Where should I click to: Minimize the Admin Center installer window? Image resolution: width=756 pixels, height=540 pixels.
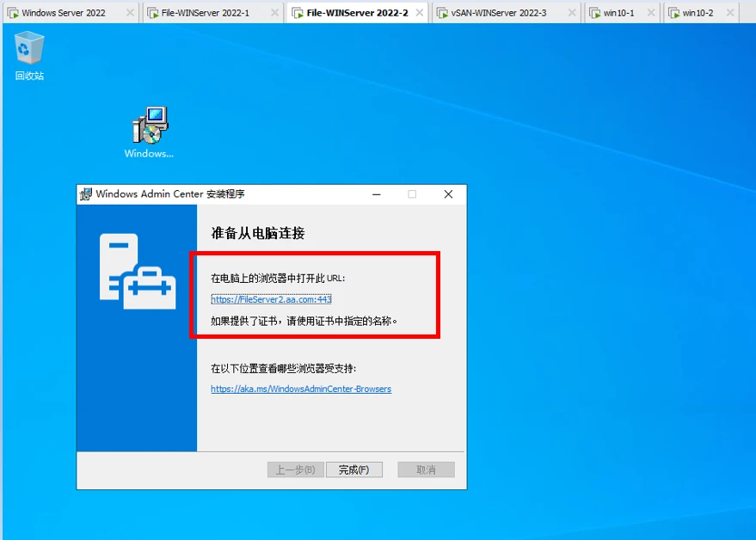tap(377, 193)
